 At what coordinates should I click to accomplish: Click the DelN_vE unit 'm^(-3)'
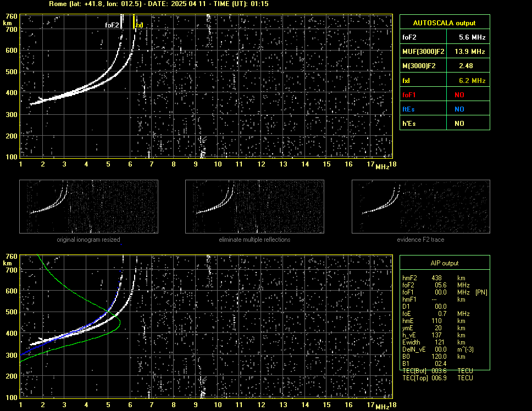pos(465,349)
